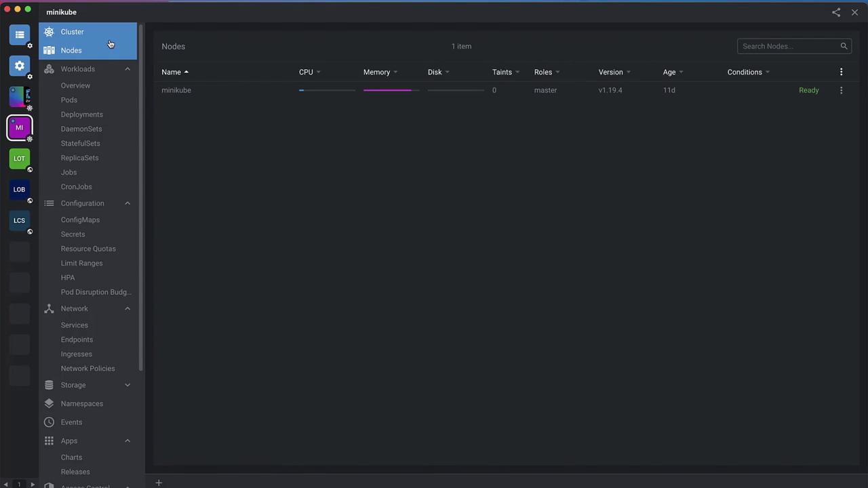Viewport: 868px width, 488px height.
Task: Select the purple MI cluster hotbar icon
Action: click(x=19, y=127)
